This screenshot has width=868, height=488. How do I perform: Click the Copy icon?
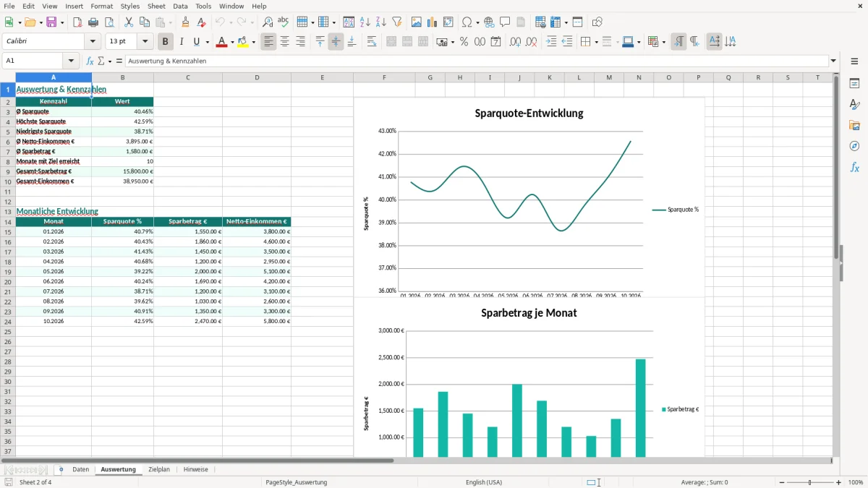[145, 22]
